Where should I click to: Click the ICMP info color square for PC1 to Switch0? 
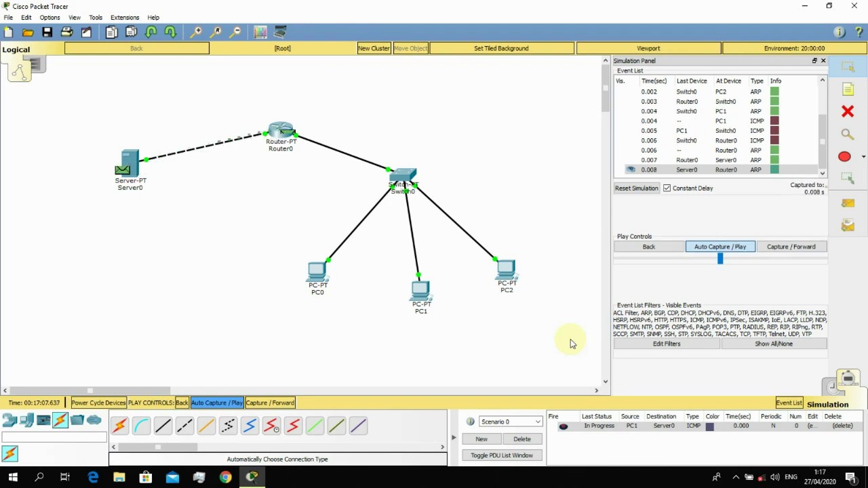pos(774,131)
